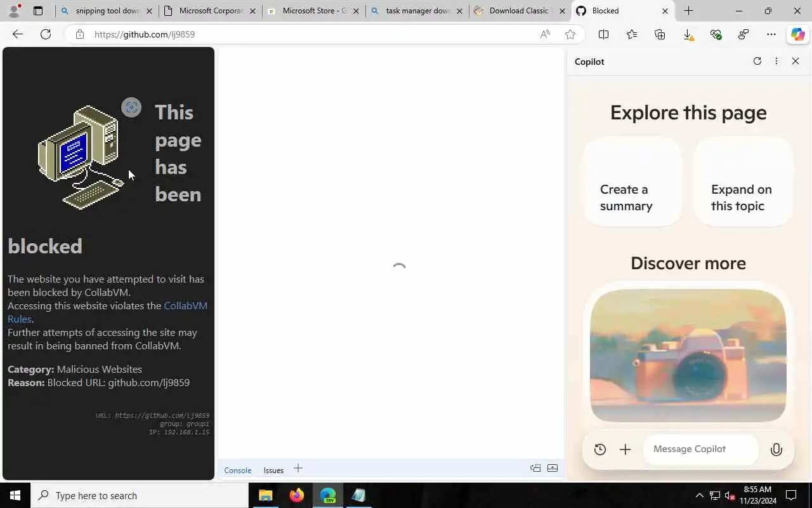Click the taskbar search box
Screen dimensions: 812x508
(x=140, y=495)
